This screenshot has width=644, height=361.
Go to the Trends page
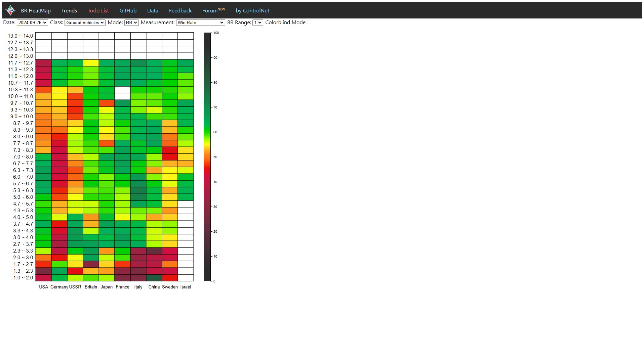[x=69, y=11]
